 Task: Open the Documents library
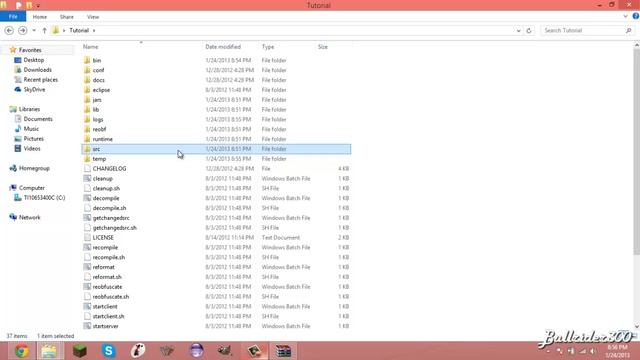point(38,119)
